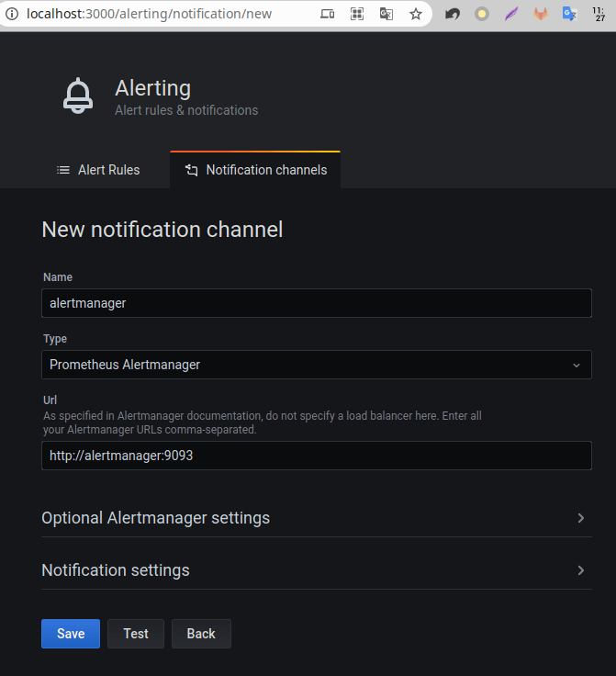The image size is (616, 676).
Task: Bookmark this page with the star icon
Action: 416,14
